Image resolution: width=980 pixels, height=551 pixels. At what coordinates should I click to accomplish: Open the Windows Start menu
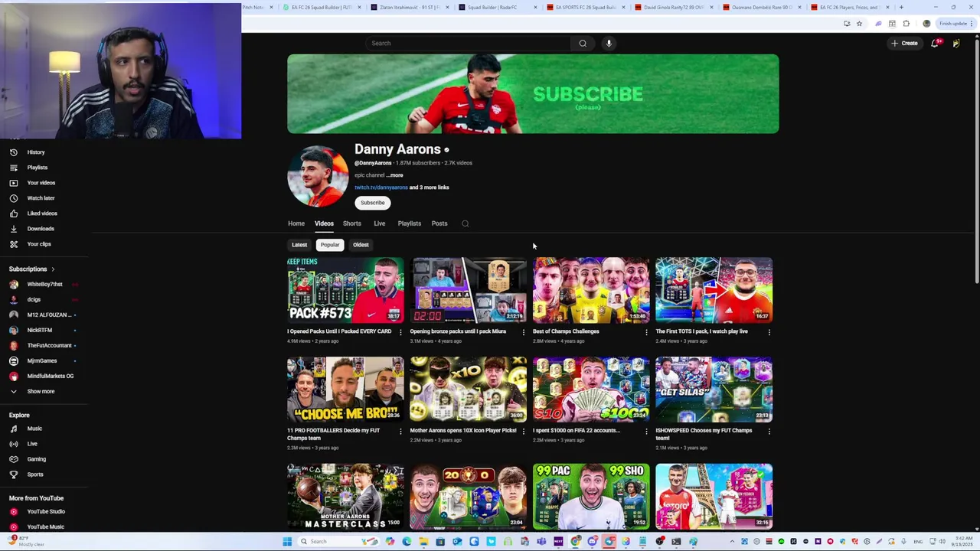[287, 542]
